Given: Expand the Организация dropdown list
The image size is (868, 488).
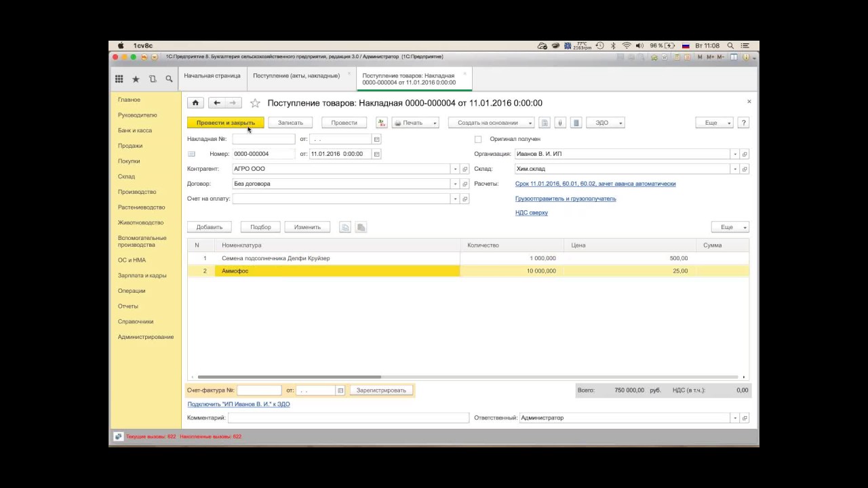Looking at the screenshot, I should pos(734,154).
